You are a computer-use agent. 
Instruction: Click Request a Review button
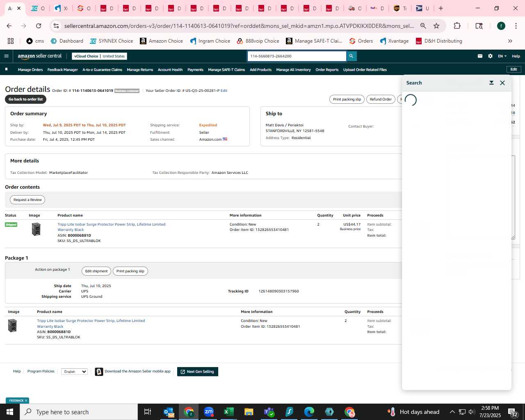click(x=27, y=200)
